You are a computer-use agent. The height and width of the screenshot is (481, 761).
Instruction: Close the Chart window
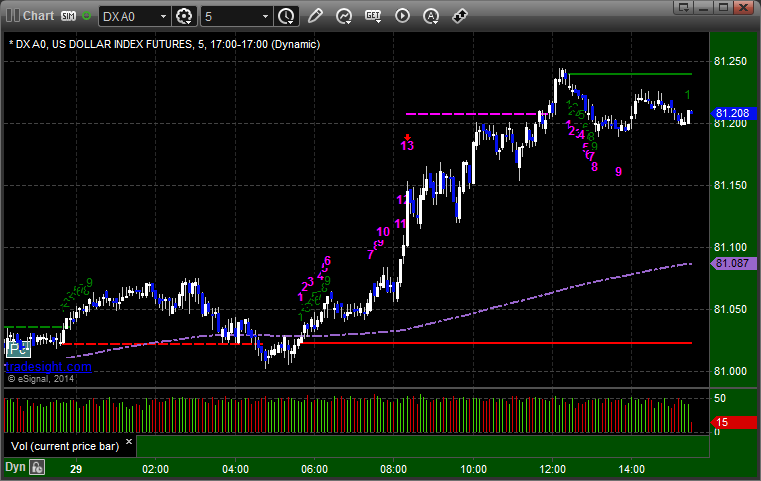pos(743,7)
